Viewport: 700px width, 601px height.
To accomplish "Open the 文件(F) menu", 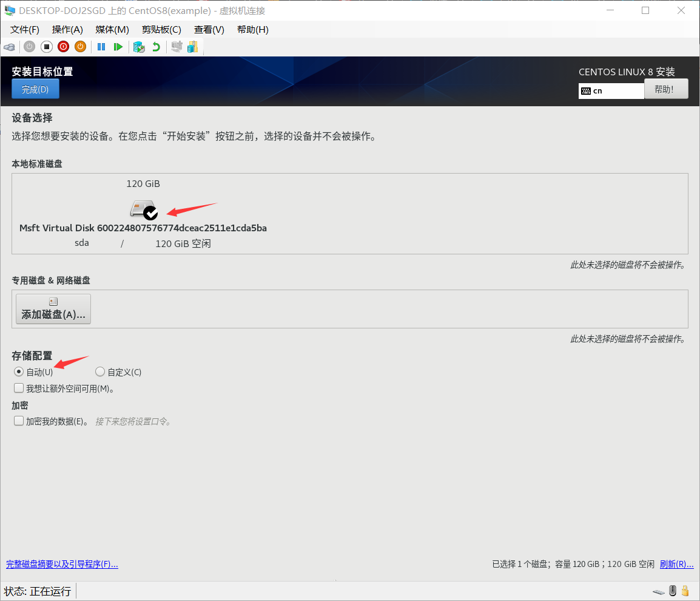I will pyautogui.click(x=24, y=30).
